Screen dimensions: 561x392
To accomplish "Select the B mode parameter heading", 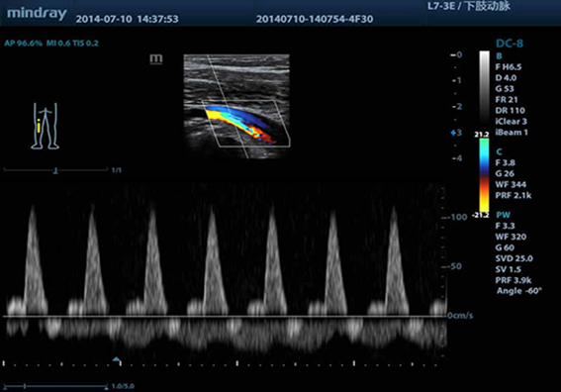I will 499,56.
